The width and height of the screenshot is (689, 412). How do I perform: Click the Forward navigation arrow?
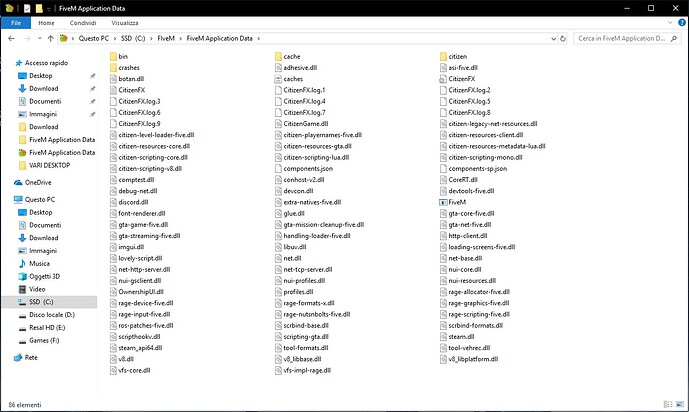pyautogui.click(x=27, y=39)
